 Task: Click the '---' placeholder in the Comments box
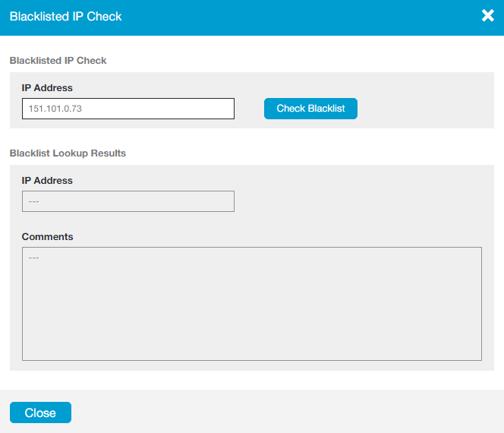pos(33,258)
